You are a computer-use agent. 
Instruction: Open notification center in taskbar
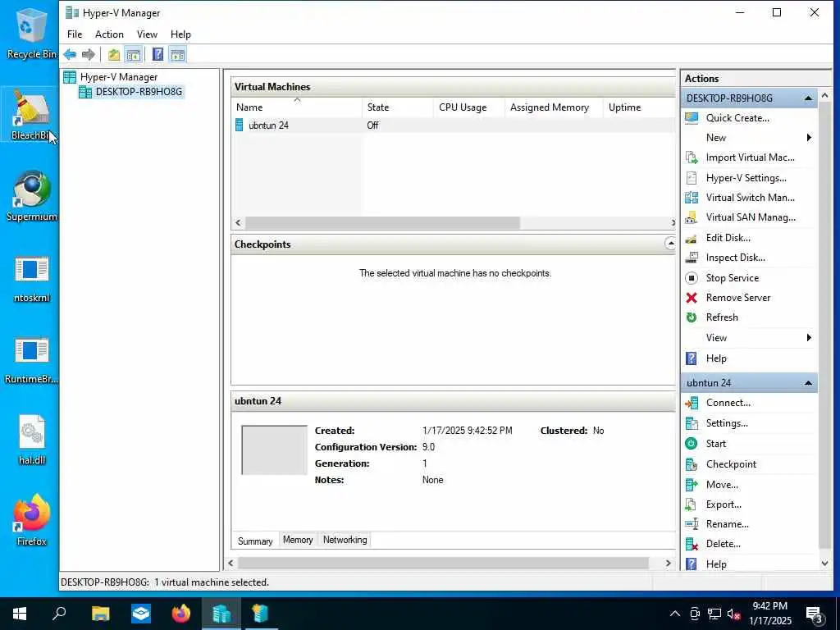815,615
